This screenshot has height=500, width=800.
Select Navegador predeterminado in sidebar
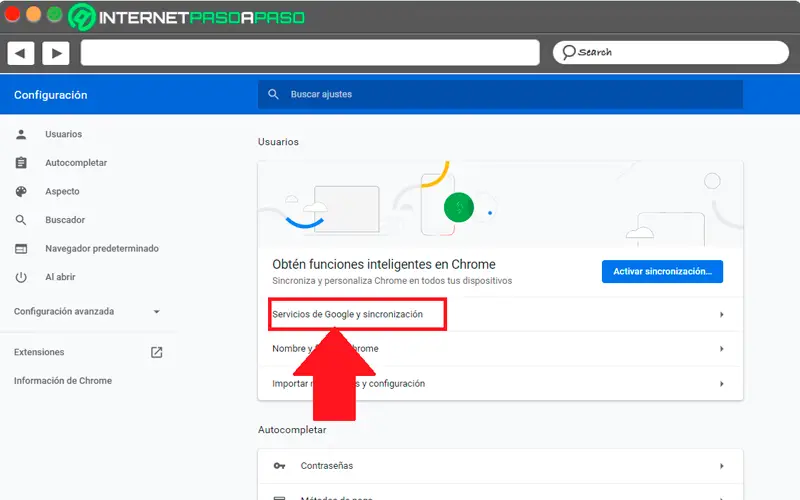tap(102, 248)
